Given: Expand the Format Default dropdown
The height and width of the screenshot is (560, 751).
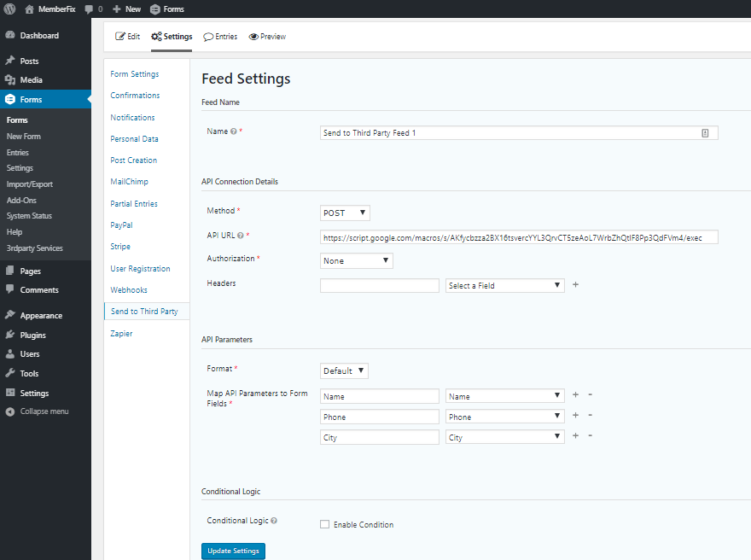Looking at the screenshot, I should click(x=344, y=370).
